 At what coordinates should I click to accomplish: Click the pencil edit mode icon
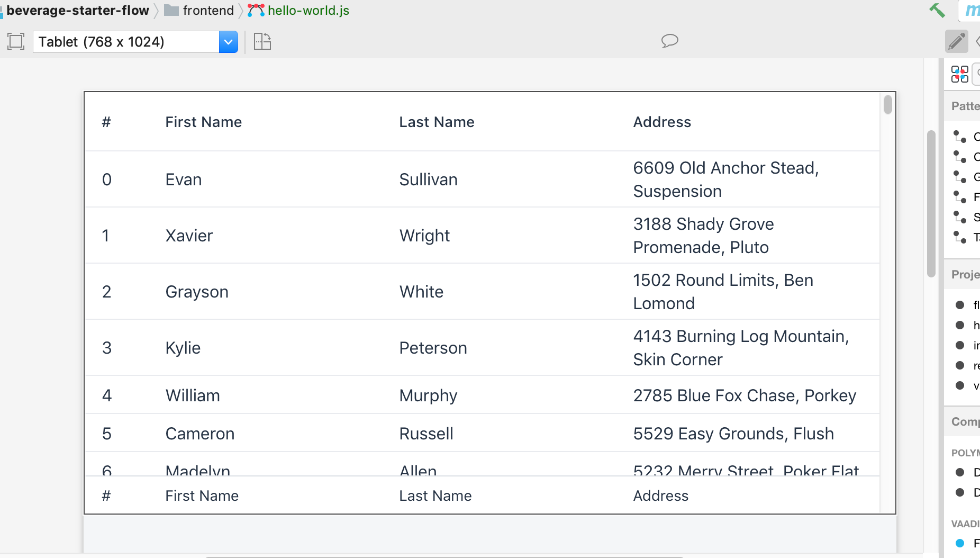pos(956,41)
